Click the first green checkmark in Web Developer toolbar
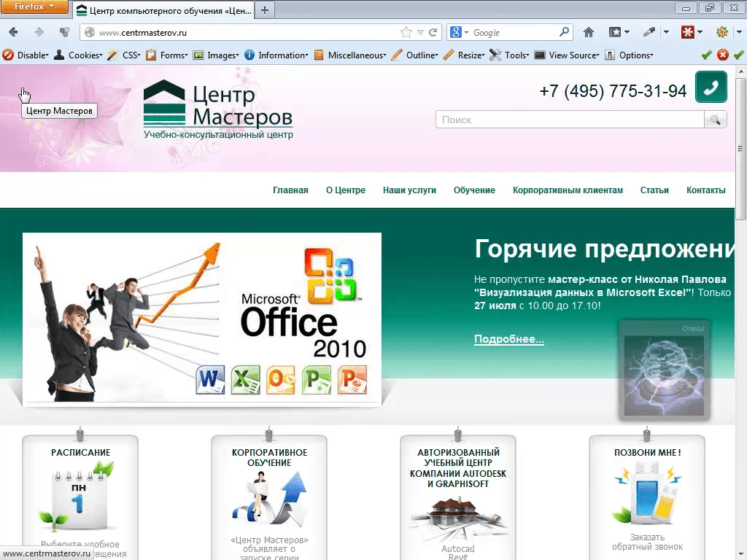Image resolution: width=747 pixels, height=560 pixels. pos(706,55)
